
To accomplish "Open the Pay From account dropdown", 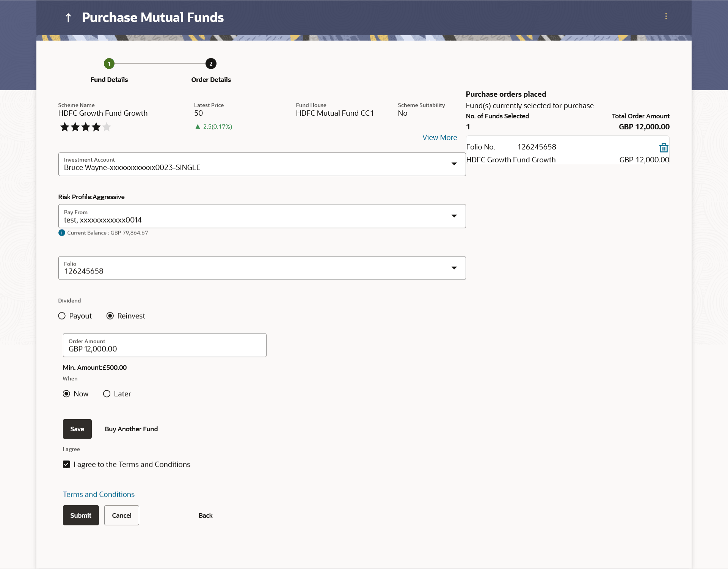I will coord(454,216).
